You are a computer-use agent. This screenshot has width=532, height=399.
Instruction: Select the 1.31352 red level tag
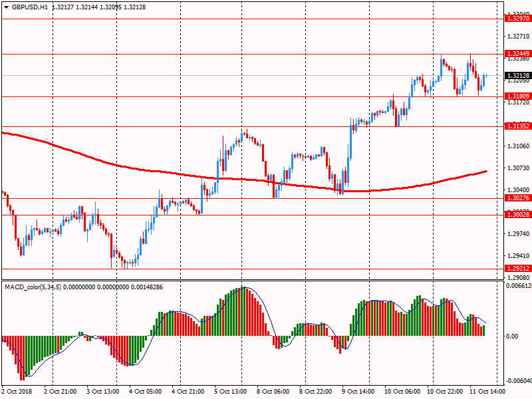click(518, 126)
